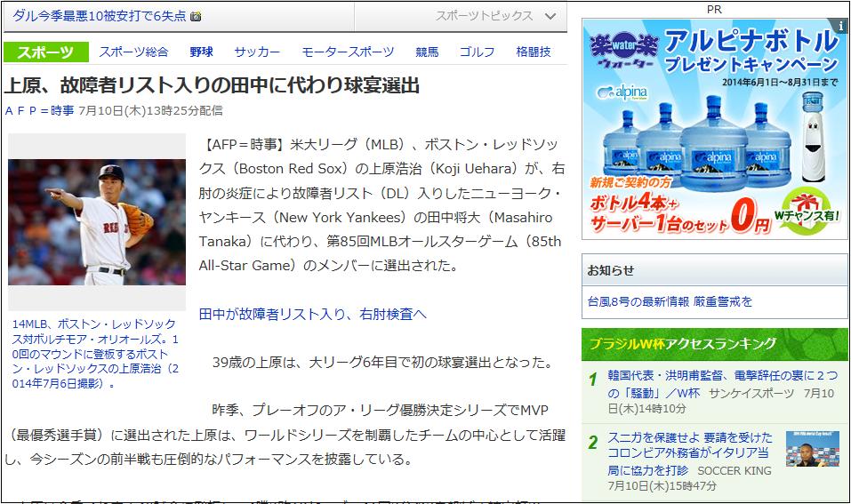Viewport: 851px width, 504px height.
Task: Switch to the サッカー tab
Action: pyautogui.click(x=257, y=52)
